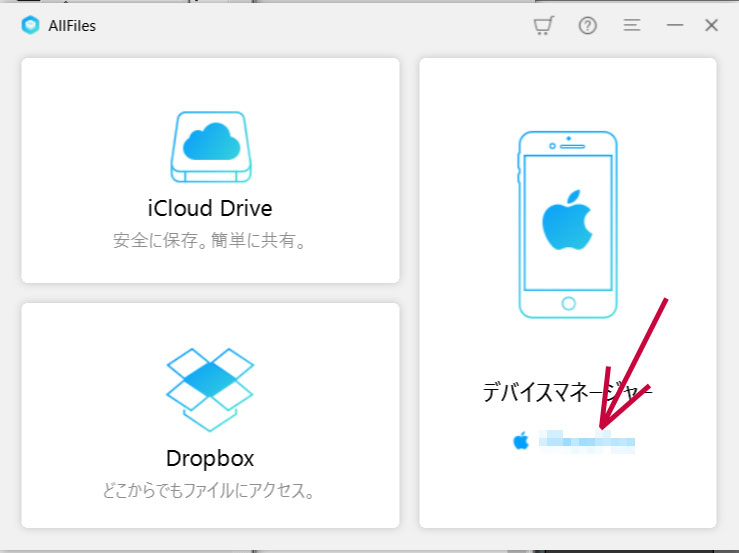Click the AllFiles title text

(x=72, y=26)
